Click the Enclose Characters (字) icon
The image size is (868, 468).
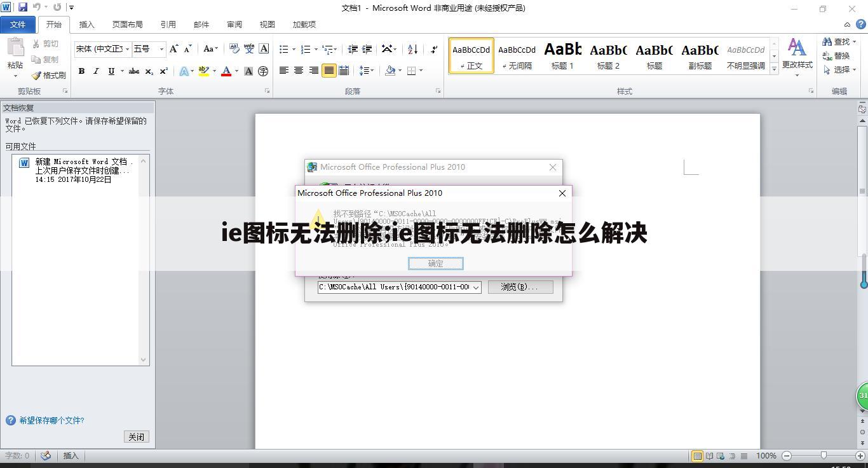pos(263,71)
